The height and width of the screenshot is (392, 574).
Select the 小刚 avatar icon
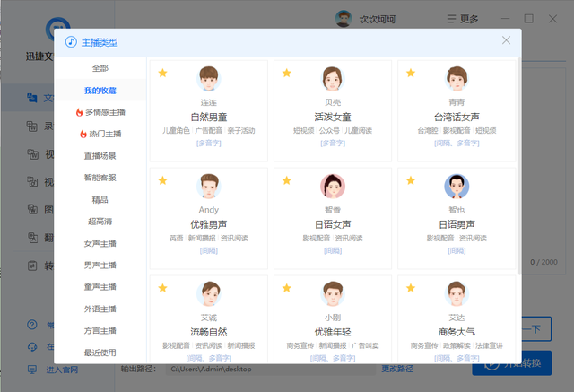[333, 294]
